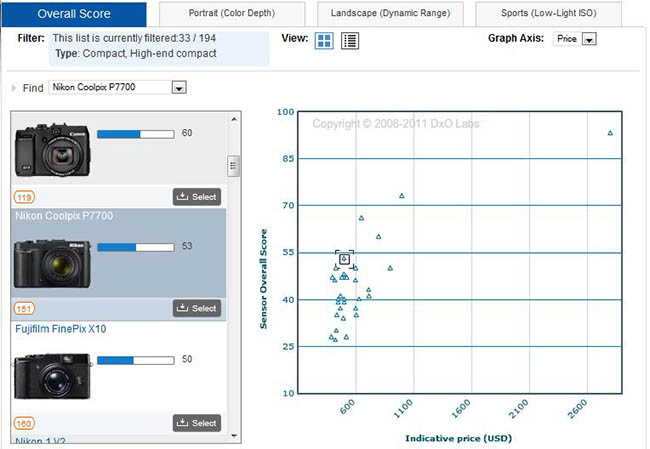Select the Fujifilm FinePix X10 camera
This screenshot has width=650, height=449.
point(197,423)
